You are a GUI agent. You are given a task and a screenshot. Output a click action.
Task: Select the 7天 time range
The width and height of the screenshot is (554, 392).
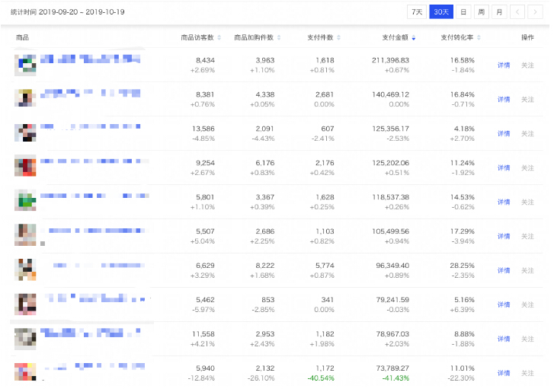tap(417, 12)
